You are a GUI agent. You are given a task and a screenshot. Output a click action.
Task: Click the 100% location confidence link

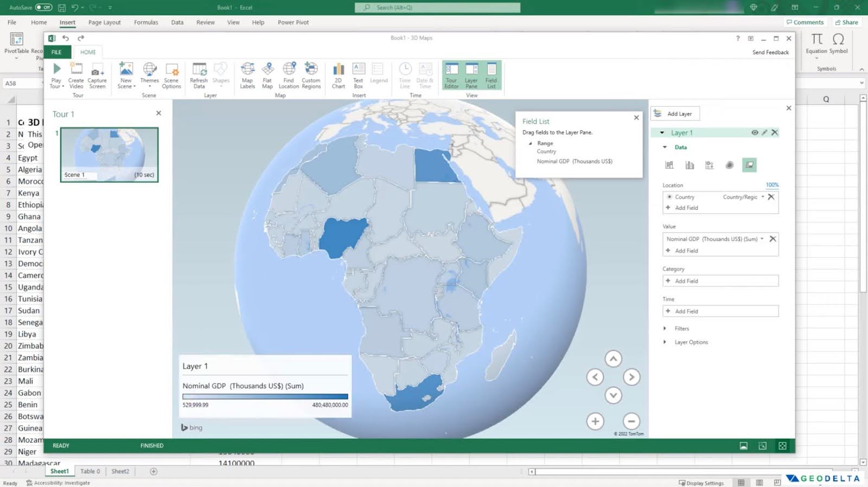[x=772, y=185]
